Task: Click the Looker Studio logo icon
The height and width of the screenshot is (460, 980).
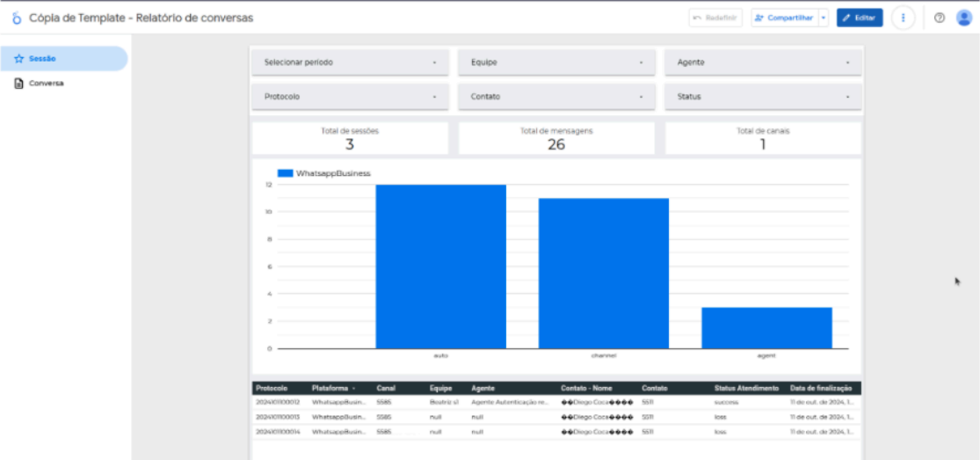Action: click(x=16, y=18)
